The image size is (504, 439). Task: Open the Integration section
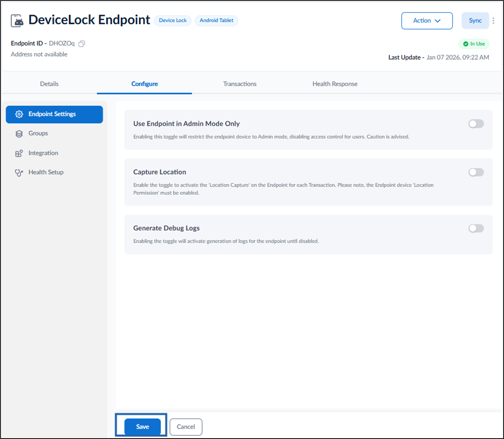point(54,153)
